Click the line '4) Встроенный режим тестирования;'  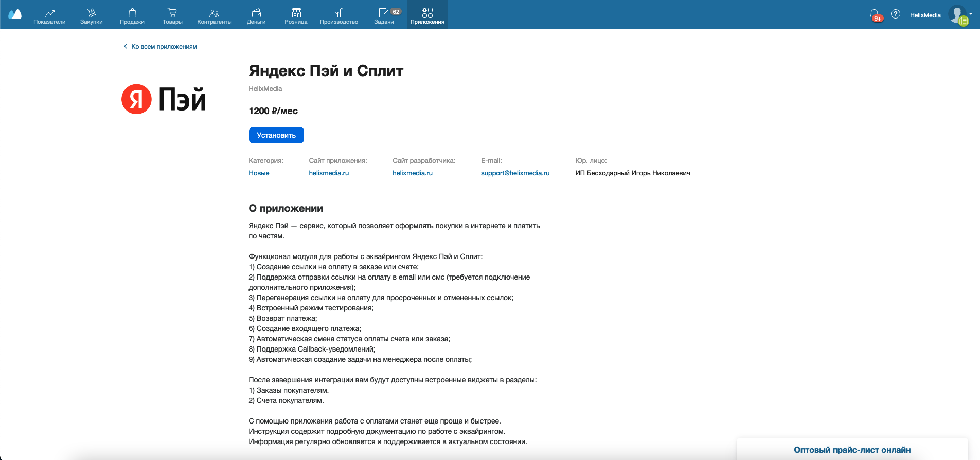pos(311,308)
